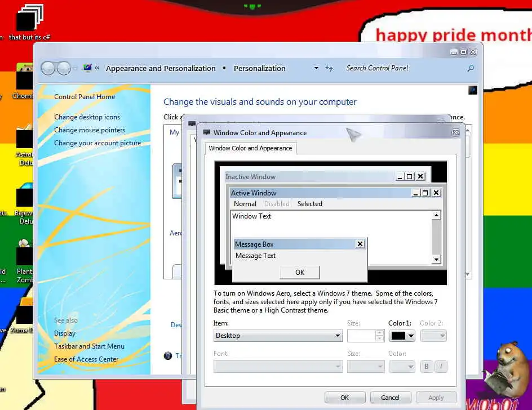Click the globe icon near bottom of Personalization
The height and width of the screenshot is (410, 532).
tap(167, 355)
